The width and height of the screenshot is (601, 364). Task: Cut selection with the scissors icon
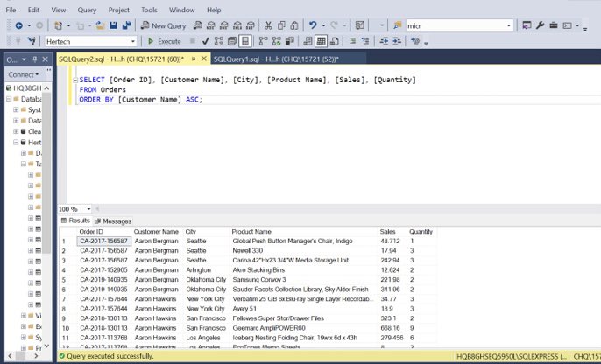tap(268, 25)
